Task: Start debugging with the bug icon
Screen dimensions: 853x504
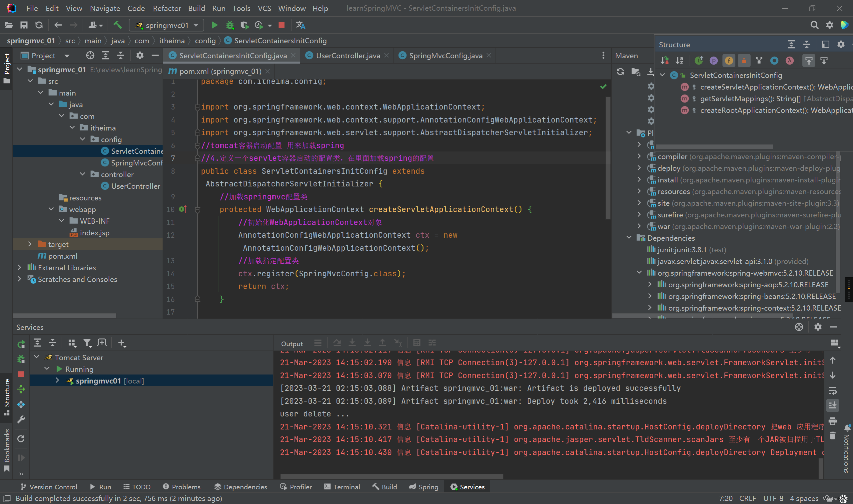Action: coord(230,25)
